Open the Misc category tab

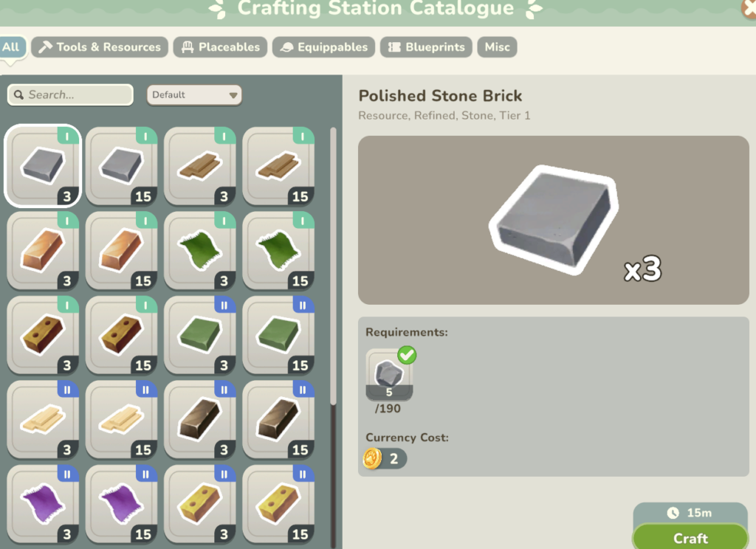[497, 47]
